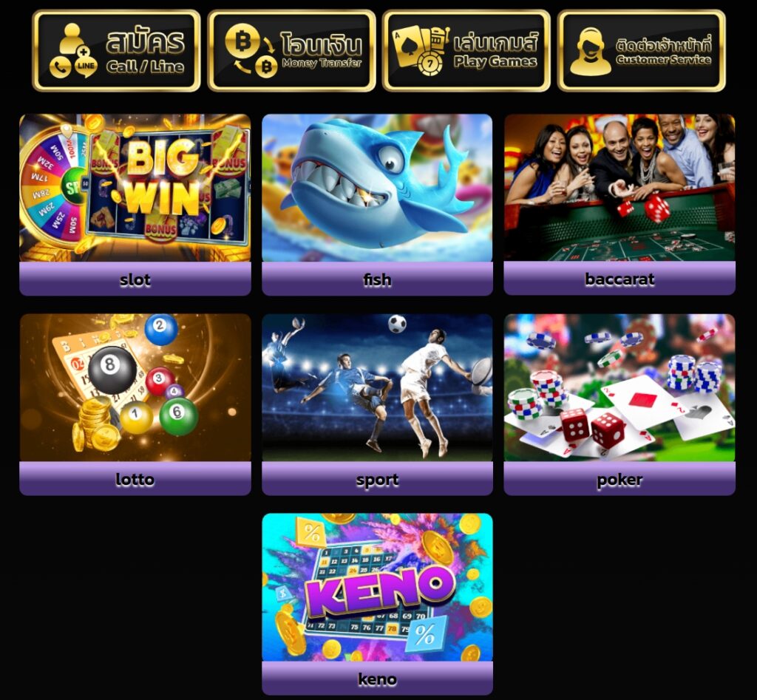Choose the sport label bar

tap(377, 479)
